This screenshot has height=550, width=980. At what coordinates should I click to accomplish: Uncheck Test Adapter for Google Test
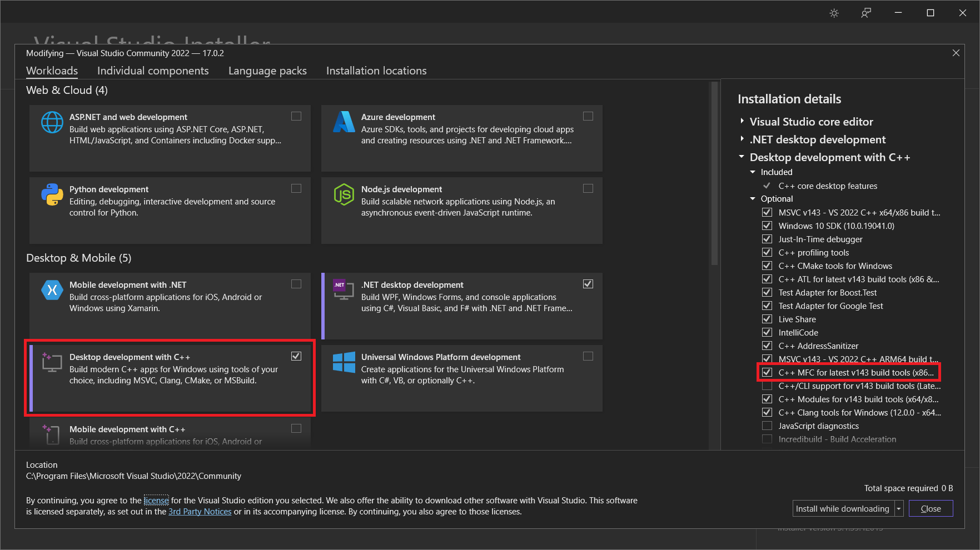[x=767, y=306]
